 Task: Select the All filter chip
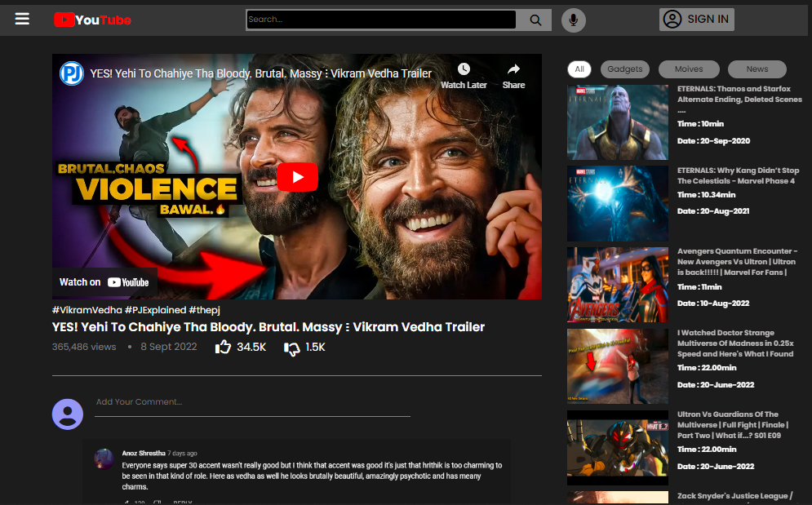579,69
